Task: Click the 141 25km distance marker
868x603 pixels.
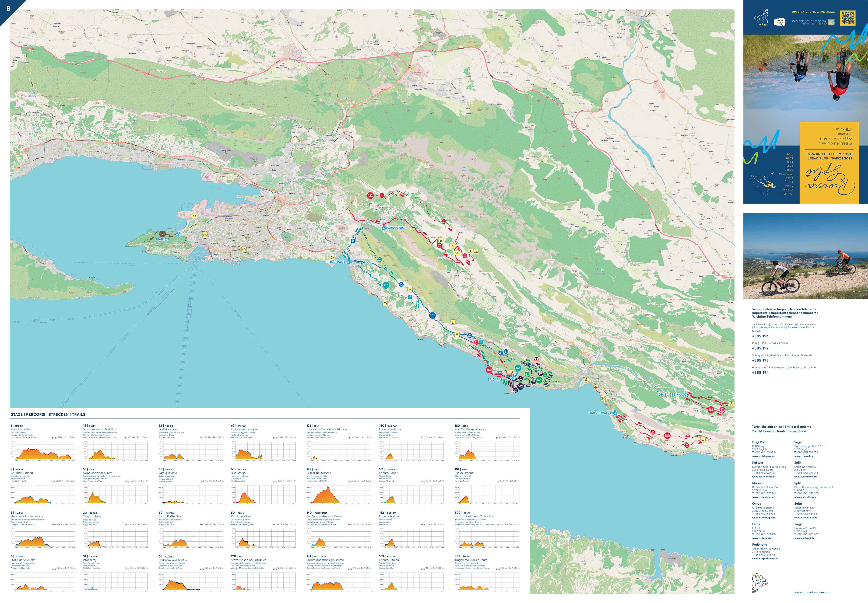Action: [401, 284]
